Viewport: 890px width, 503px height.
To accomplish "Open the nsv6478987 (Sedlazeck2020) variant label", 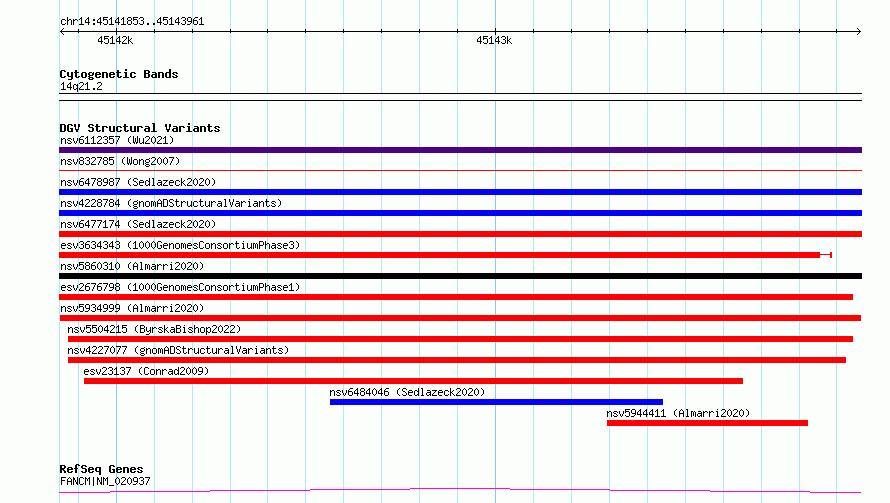I will (138, 182).
